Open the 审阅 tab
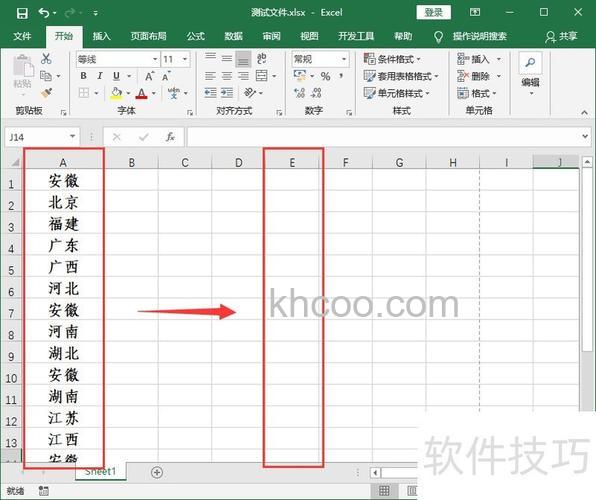This screenshot has width=596, height=500. pos(271,36)
